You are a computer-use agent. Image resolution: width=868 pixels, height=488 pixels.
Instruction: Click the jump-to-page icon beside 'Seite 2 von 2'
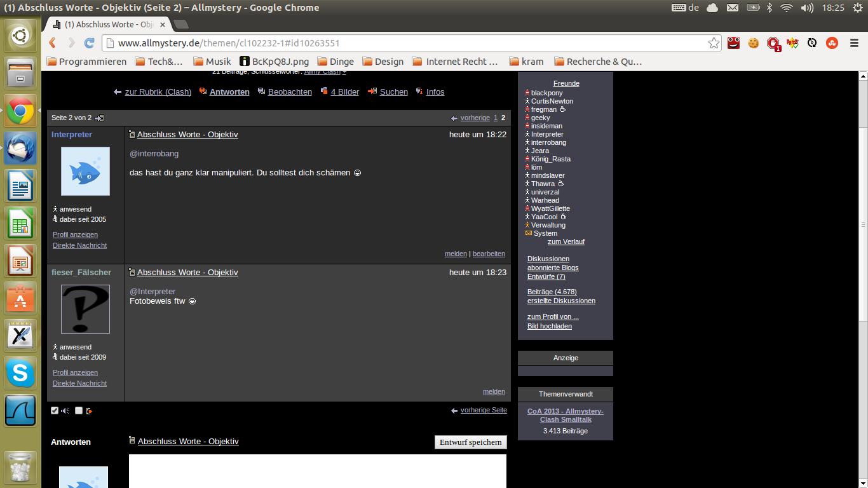[99, 118]
